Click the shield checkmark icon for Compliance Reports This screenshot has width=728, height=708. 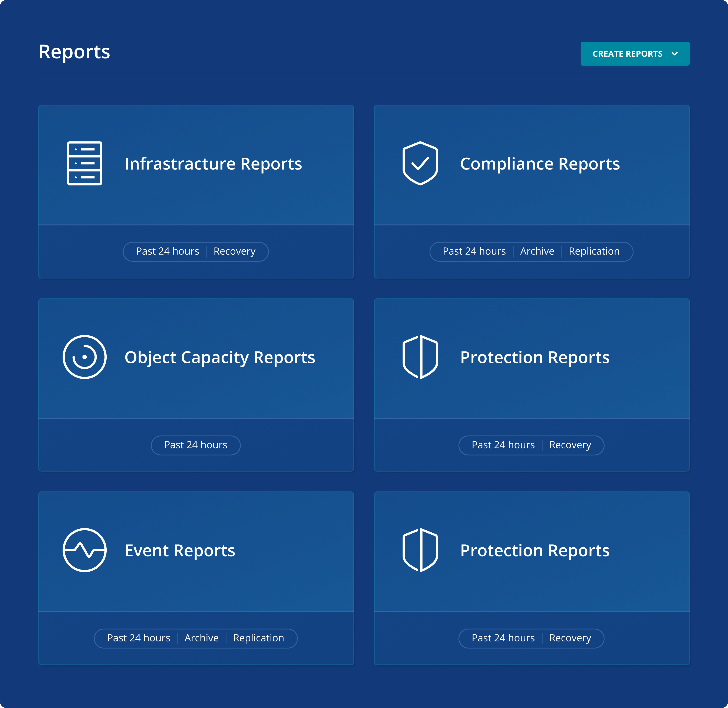coord(420,163)
